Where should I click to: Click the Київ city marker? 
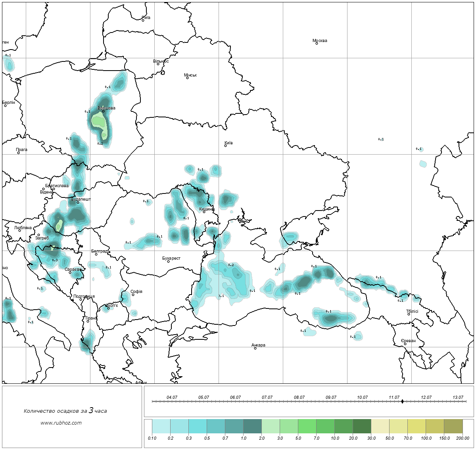pos(225,146)
